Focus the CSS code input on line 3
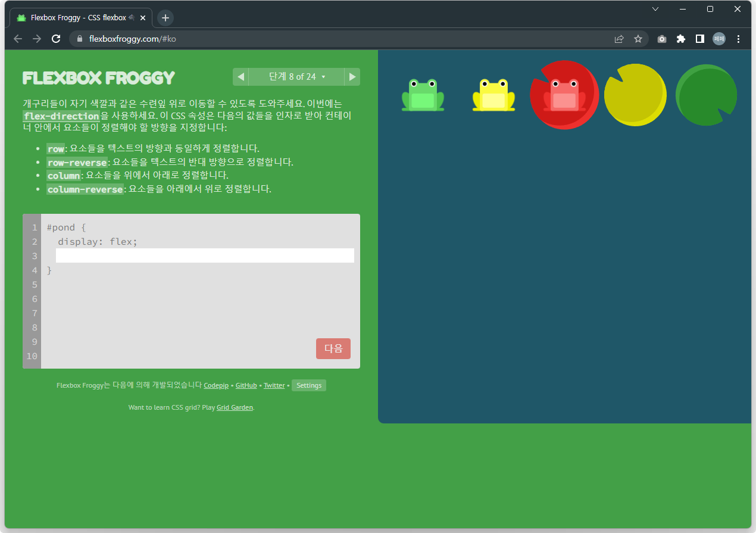The width and height of the screenshot is (756, 533). point(205,255)
